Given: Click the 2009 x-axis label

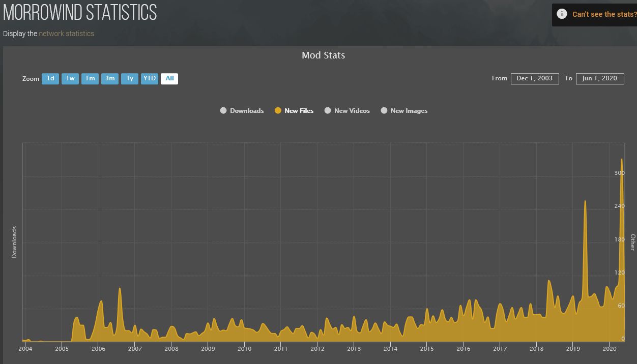Looking at the screenshot, I should (208, 349).
